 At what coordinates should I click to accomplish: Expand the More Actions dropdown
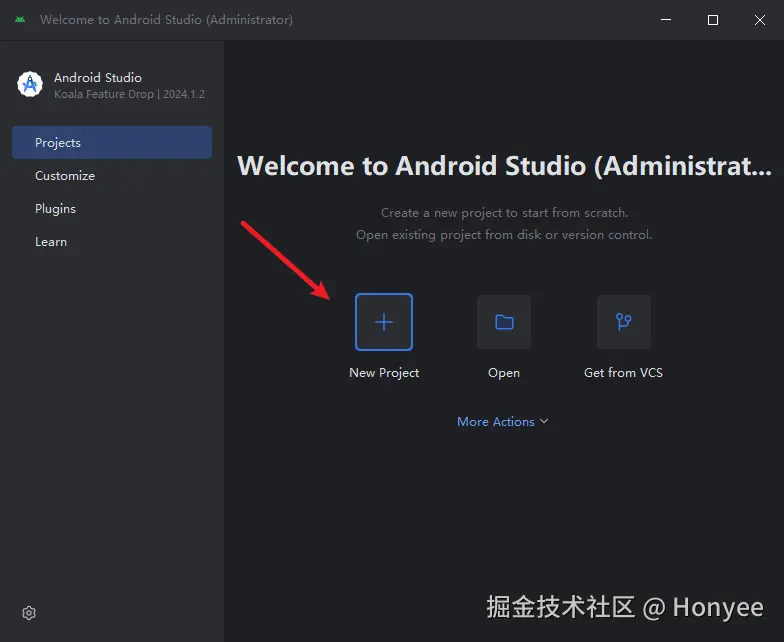pos(502,422)
